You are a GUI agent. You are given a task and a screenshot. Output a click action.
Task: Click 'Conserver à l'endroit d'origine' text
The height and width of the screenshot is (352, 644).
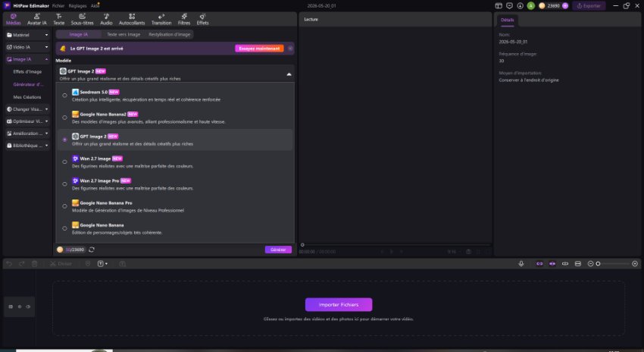pyautogui.click(x=529, y=80)
